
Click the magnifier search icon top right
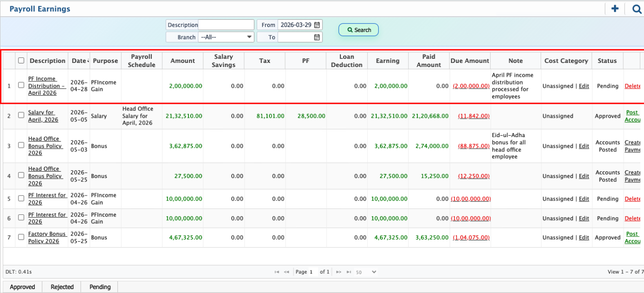point(637,9)
